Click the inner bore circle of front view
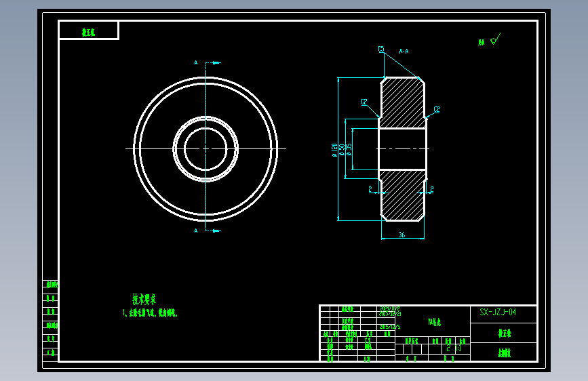 (205, 149)
